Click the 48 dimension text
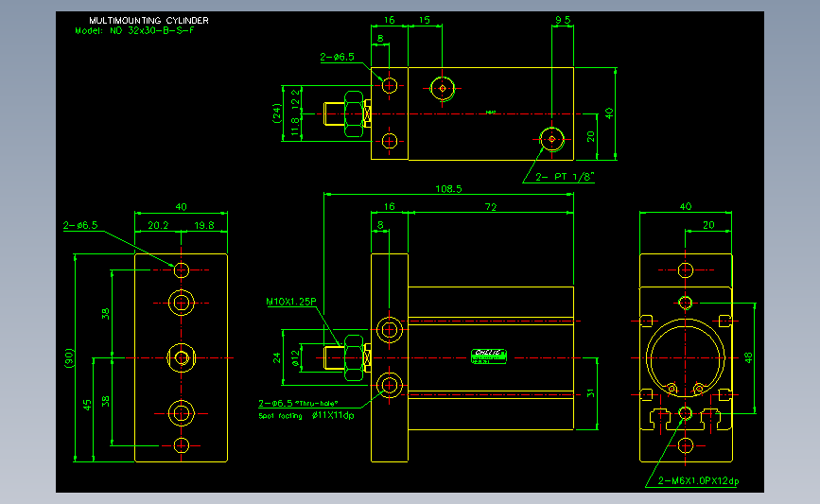The height and width of the screenshot is (504, 820). pos(748,357)
